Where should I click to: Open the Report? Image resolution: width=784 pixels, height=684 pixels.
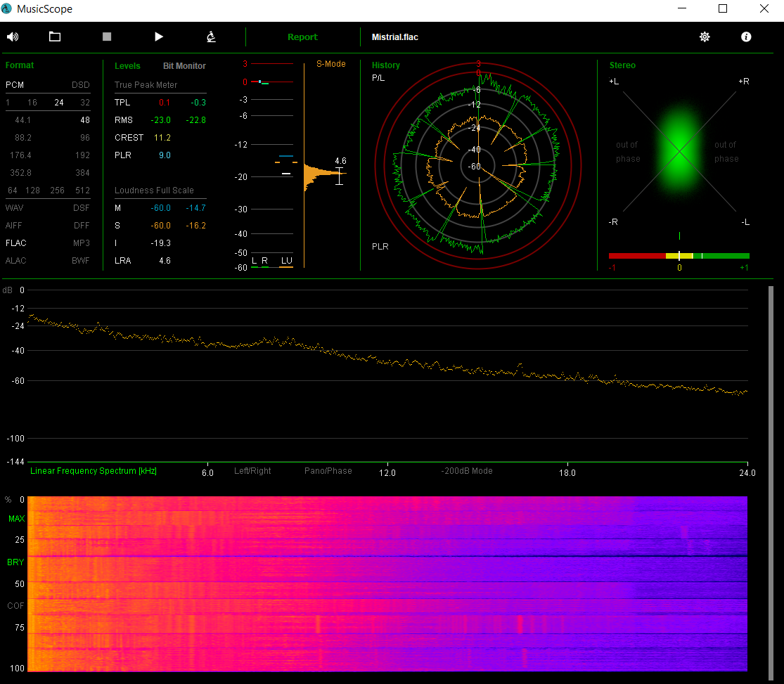[x=302, y=37]
